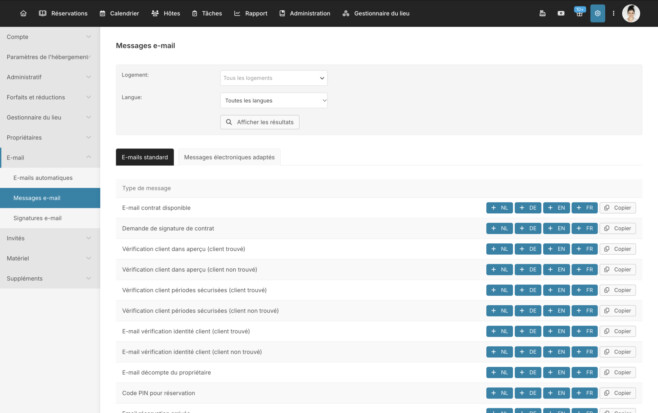Switch to E-mails standard tab
The width and height of the screenshot is (658, 413).
click(145, 157)
